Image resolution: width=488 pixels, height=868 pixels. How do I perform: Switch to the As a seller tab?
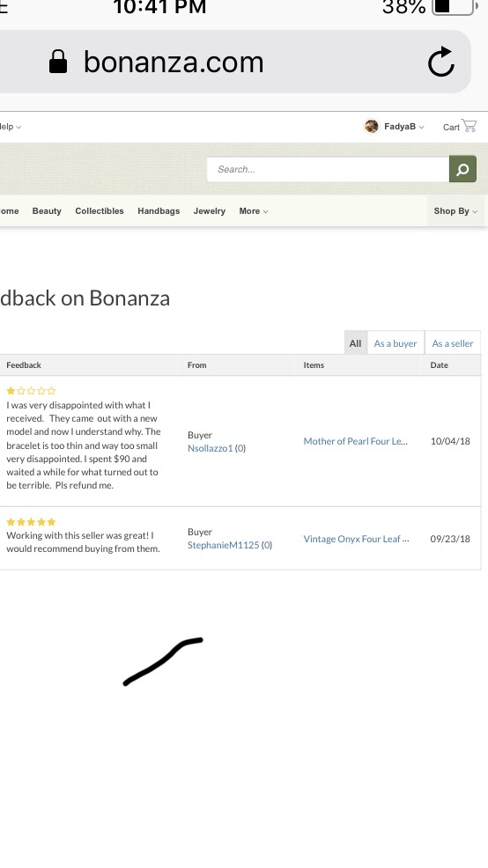pos(453,343)
